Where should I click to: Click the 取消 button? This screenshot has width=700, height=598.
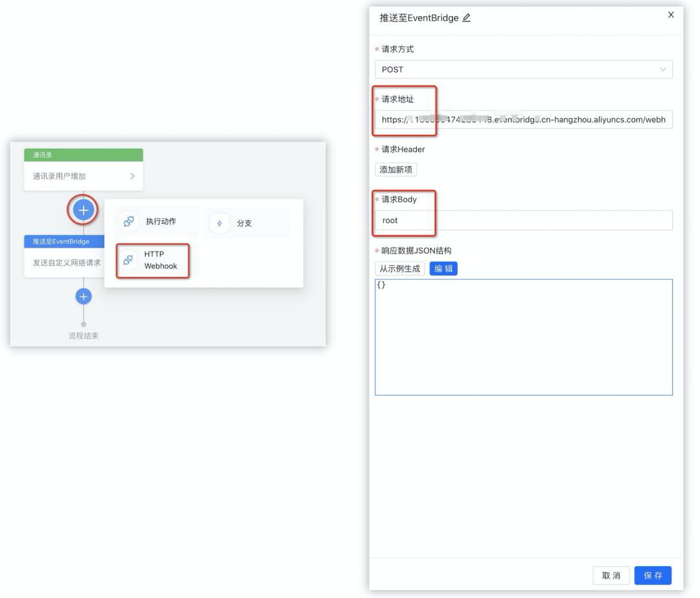click(611, 575)
